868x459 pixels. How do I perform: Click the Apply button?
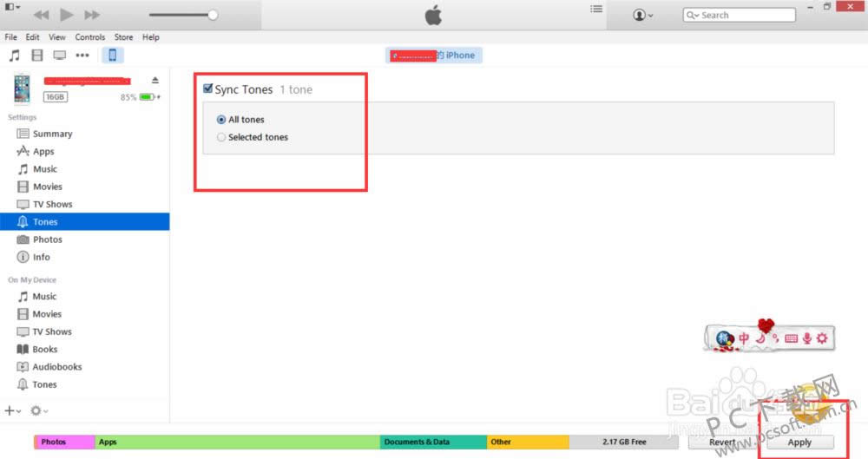coord(799,442)
